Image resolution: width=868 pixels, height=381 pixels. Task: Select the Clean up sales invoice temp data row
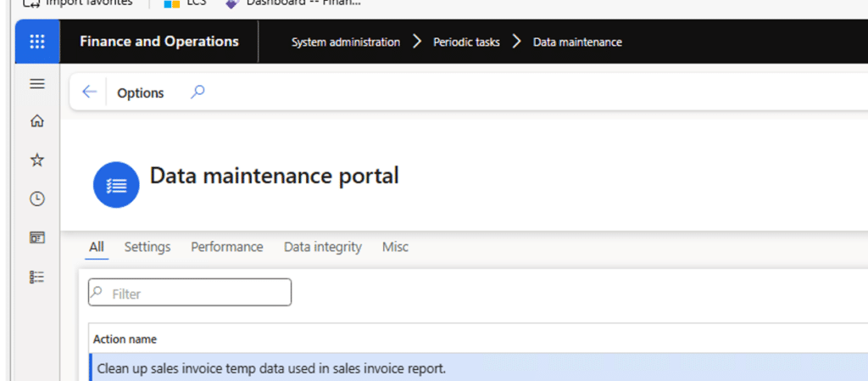point(271,368)
